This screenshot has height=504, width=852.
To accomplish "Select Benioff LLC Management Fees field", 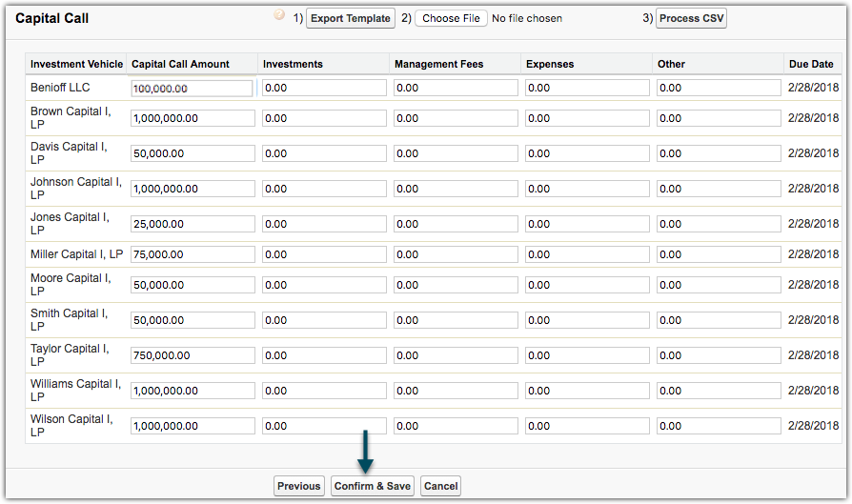I will (x=456, y=88).
